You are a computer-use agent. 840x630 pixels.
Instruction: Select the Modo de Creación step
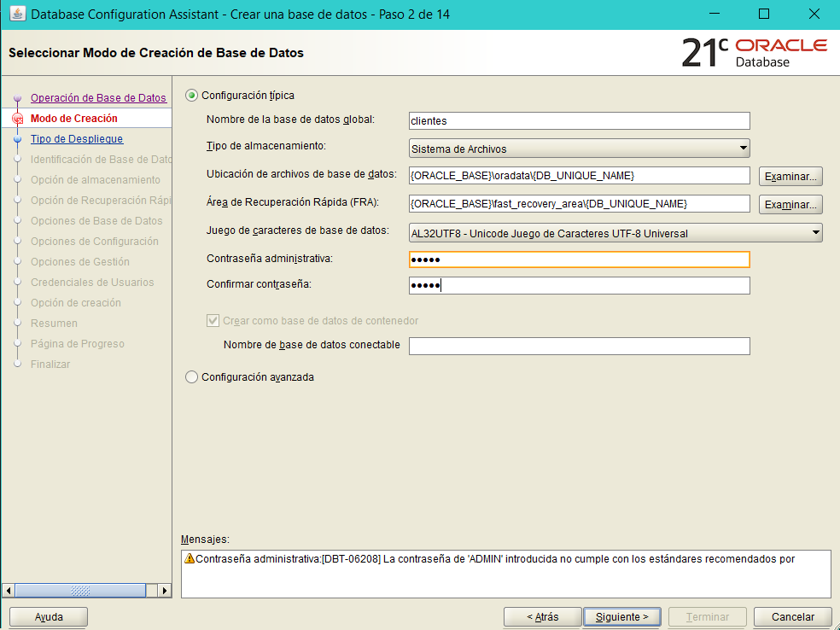point(74,119)
